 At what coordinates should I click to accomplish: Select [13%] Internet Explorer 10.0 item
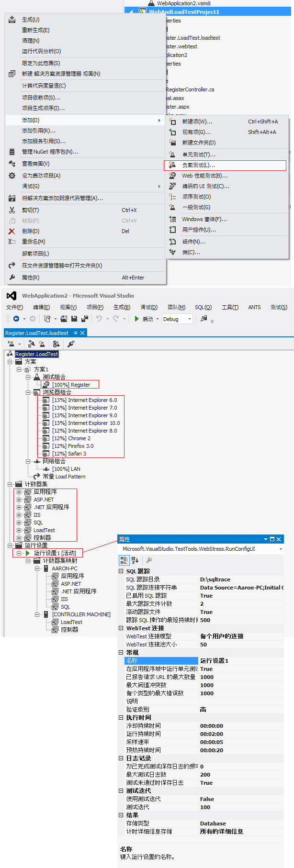coord(86,423)
